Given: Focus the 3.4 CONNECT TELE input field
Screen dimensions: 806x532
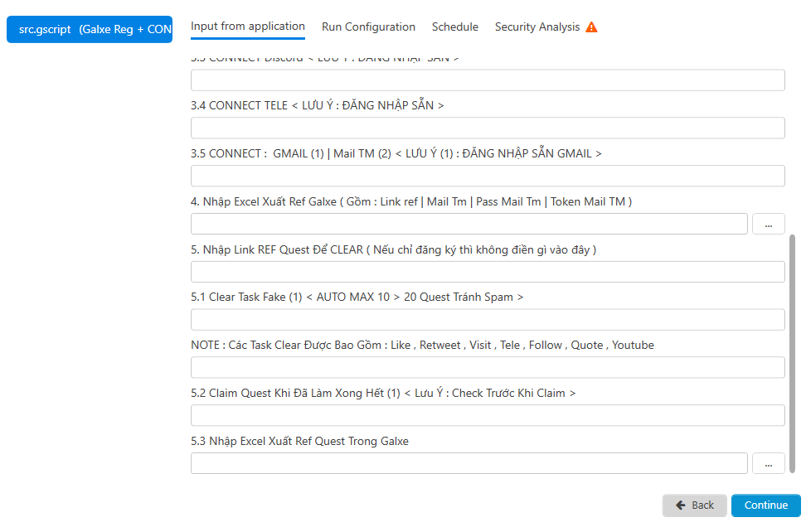Looking at the screenshot, I should tap(488, 128).
